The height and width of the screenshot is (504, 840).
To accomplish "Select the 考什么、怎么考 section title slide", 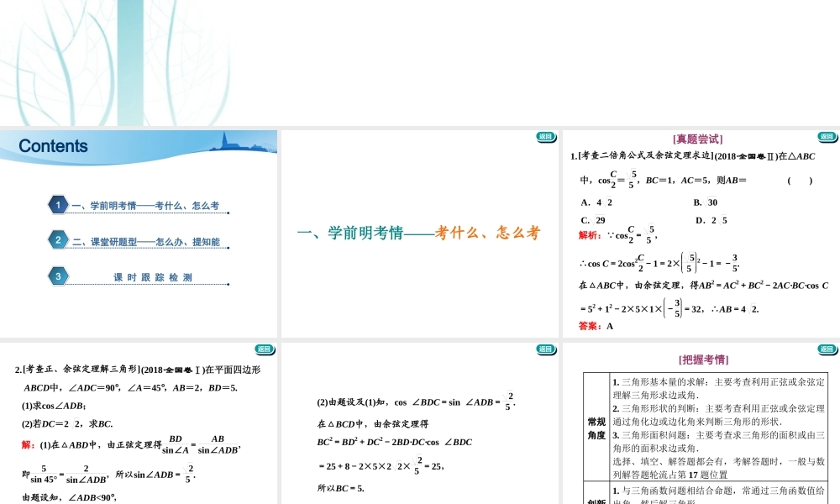I will pyautogui.click(x=419, y=234).
